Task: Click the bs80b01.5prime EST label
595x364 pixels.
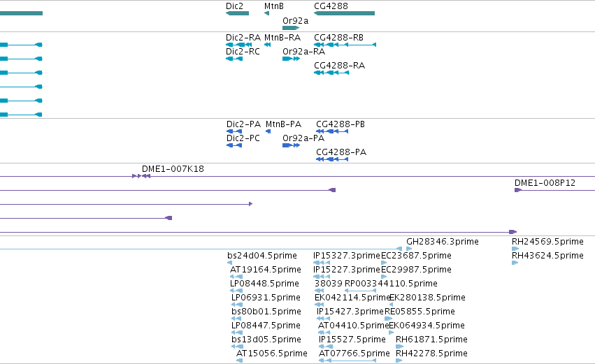Action: (x=266, y=312)
